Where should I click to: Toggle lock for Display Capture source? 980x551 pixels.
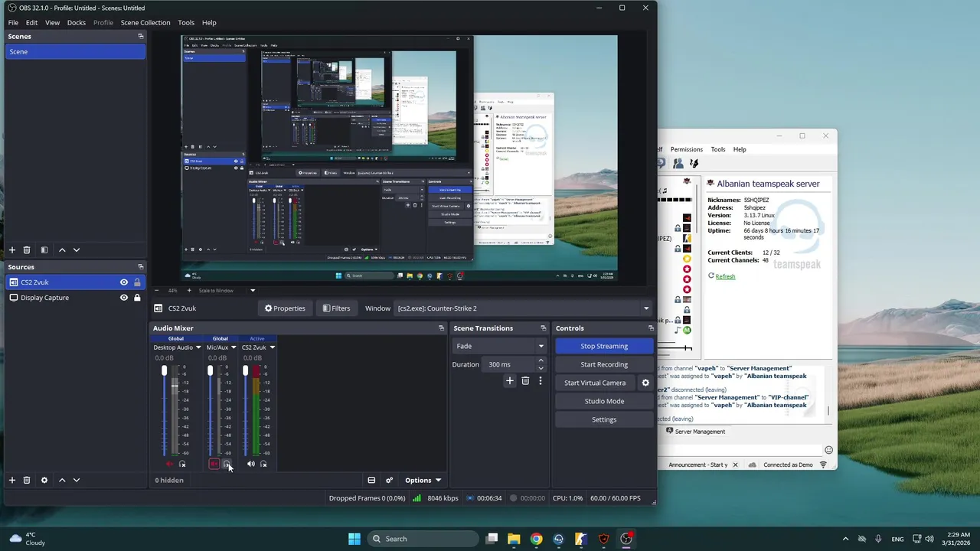tap(137, 298)
